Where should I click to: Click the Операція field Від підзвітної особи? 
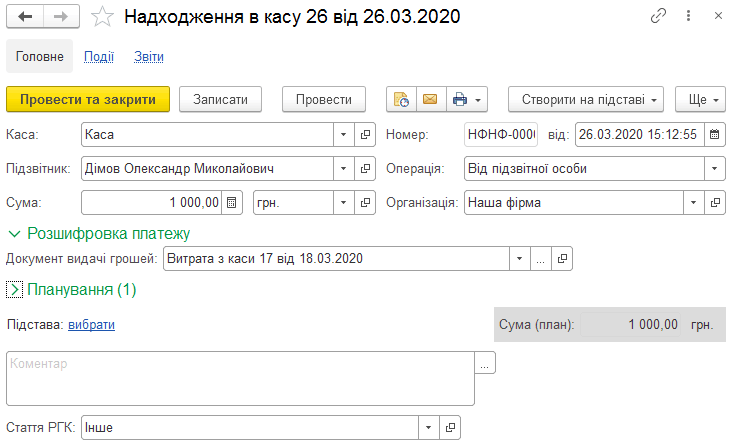click(584, 169)
